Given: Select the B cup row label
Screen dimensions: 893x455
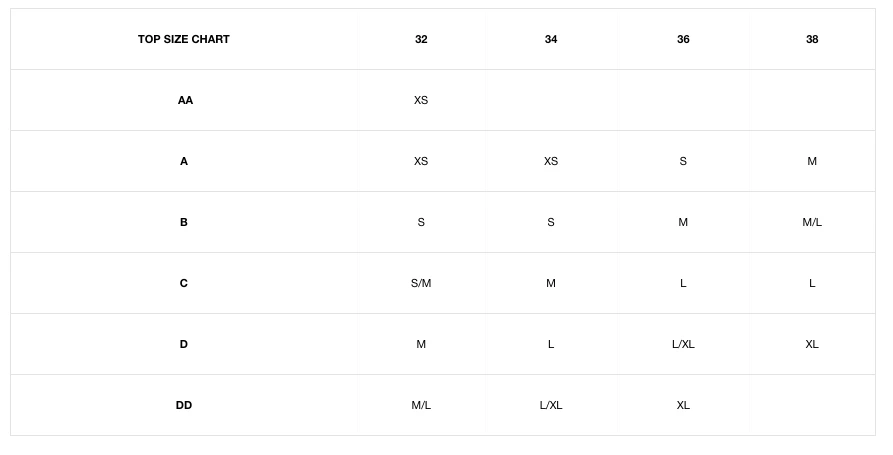Looking at the screenshot, I should click(x=184, y=223).
